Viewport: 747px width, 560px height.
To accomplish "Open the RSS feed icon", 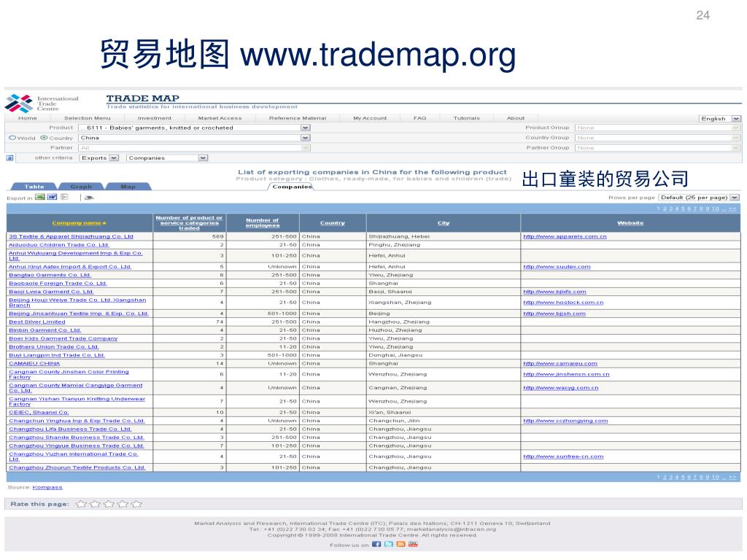I will click(400, 544).
